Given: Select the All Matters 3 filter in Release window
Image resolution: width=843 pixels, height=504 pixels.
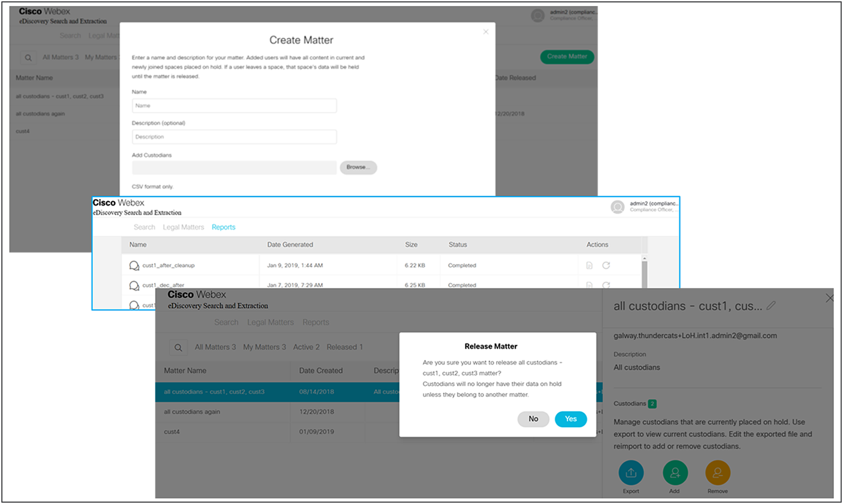Looking at the screenshot, I should coord(215,347).
